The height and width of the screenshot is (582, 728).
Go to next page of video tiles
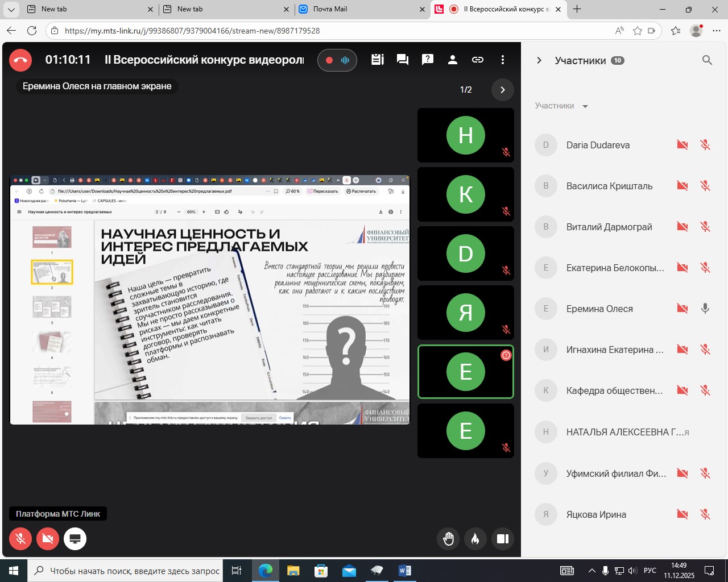coord(502,90)
